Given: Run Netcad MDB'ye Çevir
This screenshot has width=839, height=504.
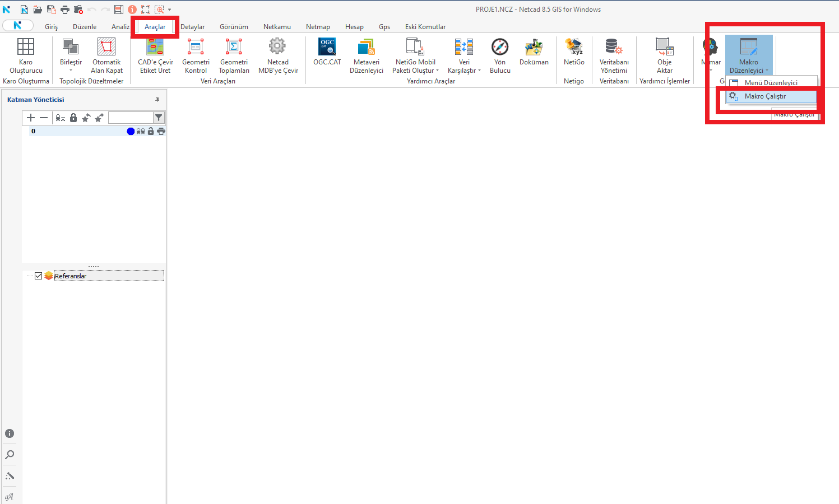Looking at the screenshot, I should (278, 55).
